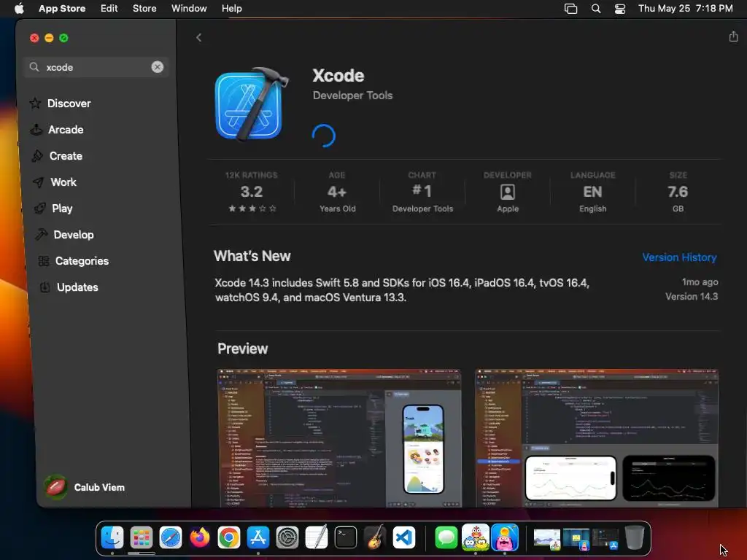Open the Apple menu

click(19, 8)
